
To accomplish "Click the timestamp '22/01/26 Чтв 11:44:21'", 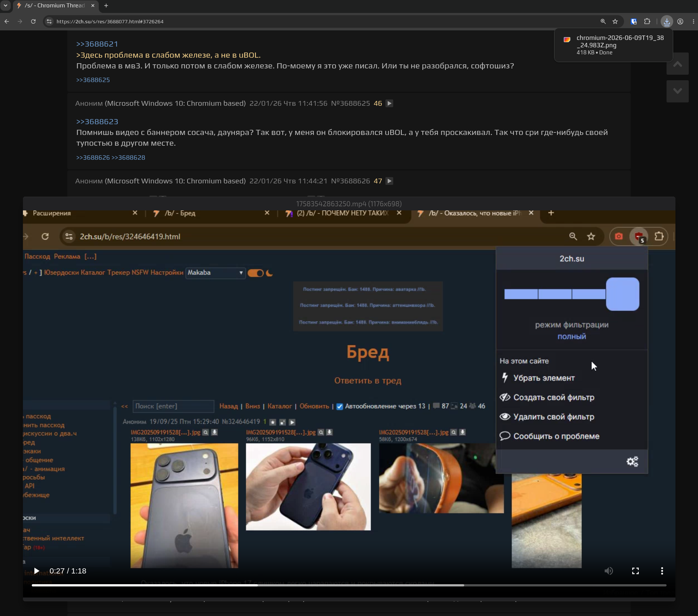I will [x=288, y=181].
